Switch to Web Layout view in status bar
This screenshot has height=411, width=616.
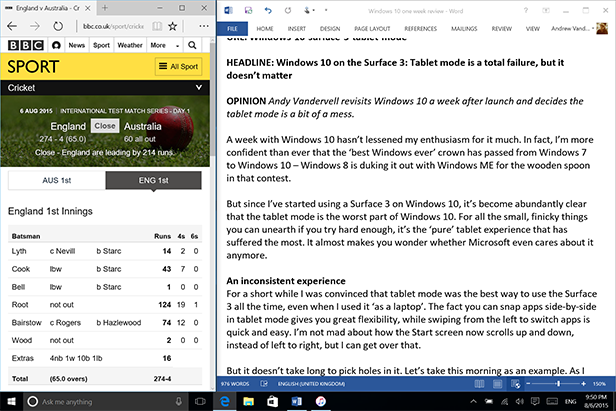point(515,384)
